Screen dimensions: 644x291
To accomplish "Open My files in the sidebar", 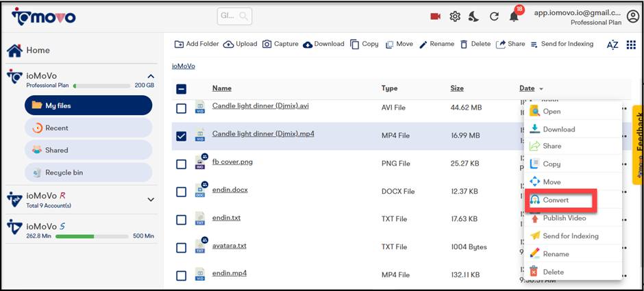I will (88, 105).
